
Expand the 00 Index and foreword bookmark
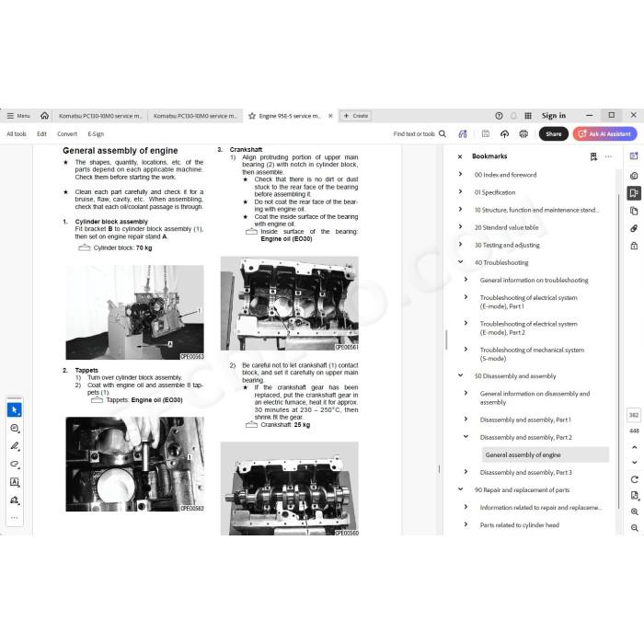[460, 174]
